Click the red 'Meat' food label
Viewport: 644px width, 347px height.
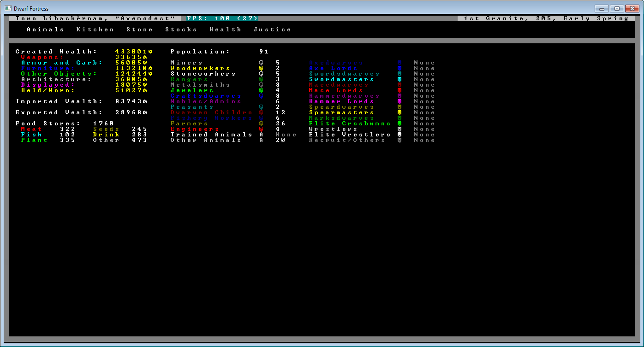(x=32, y=129)
